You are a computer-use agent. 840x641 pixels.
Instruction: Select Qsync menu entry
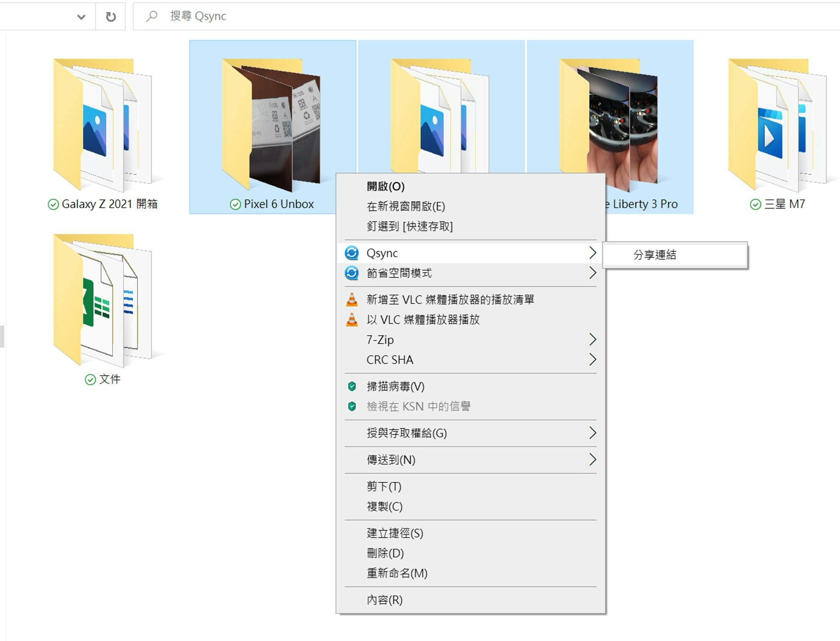(470, 253)
